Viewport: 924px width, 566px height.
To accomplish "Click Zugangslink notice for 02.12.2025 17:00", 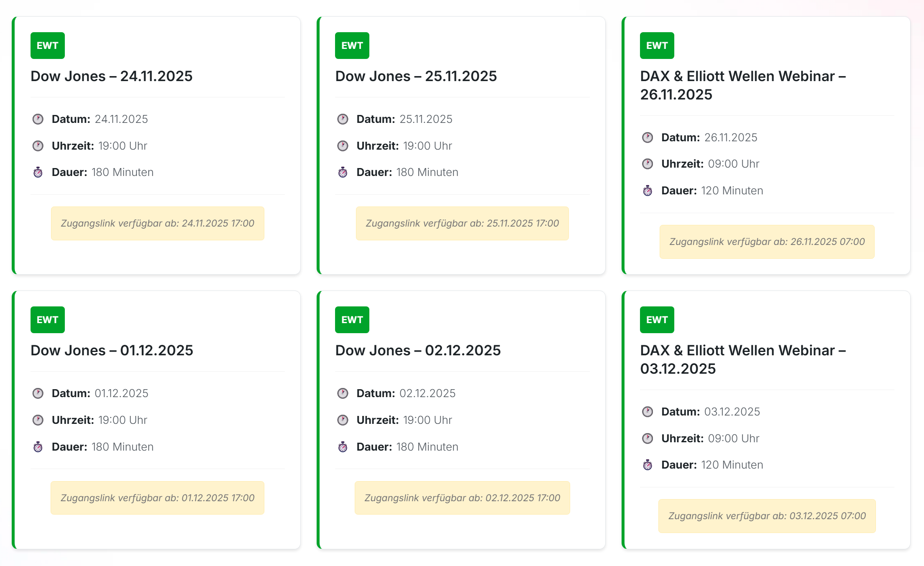I will pos(462,498).
